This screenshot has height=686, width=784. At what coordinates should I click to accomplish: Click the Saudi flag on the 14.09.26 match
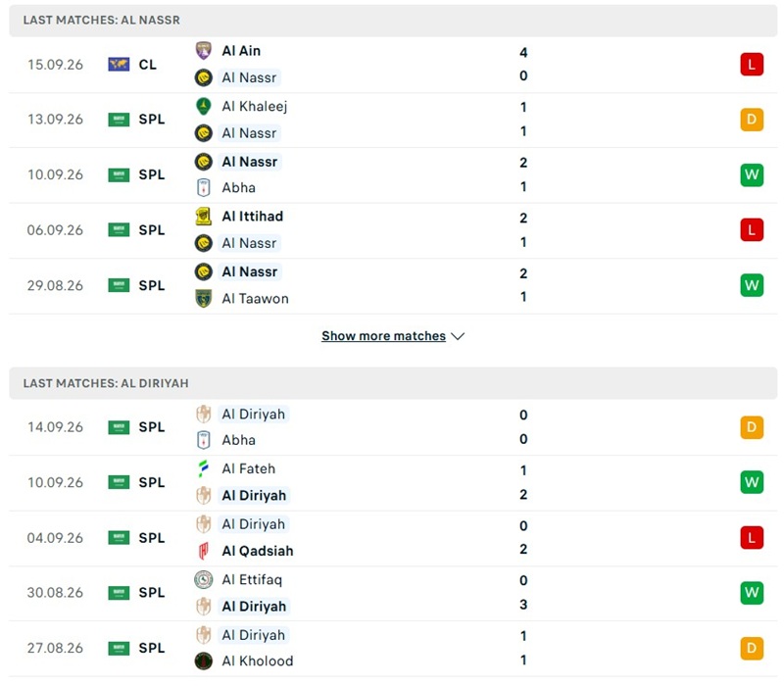(119, 427)
